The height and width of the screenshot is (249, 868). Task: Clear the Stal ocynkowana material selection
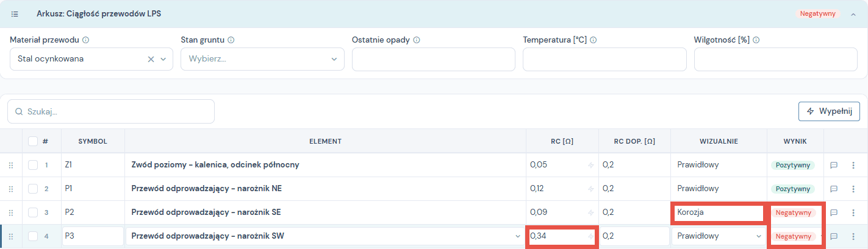tap(151, 59)
